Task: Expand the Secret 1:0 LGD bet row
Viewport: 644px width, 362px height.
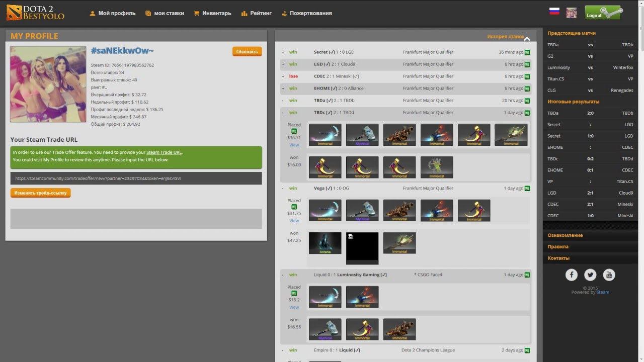Action: (x=283, y=52)
